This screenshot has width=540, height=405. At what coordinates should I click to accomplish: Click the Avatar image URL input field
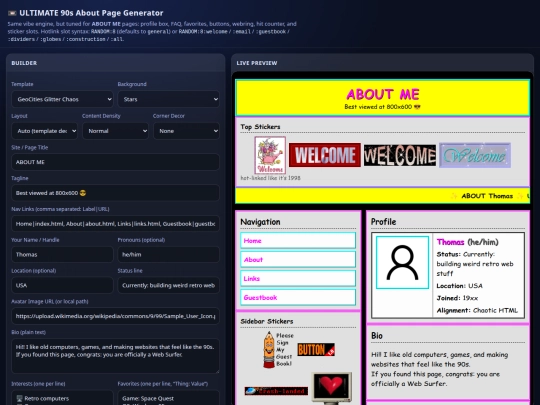pyautogui.click(x=115, y=316)
